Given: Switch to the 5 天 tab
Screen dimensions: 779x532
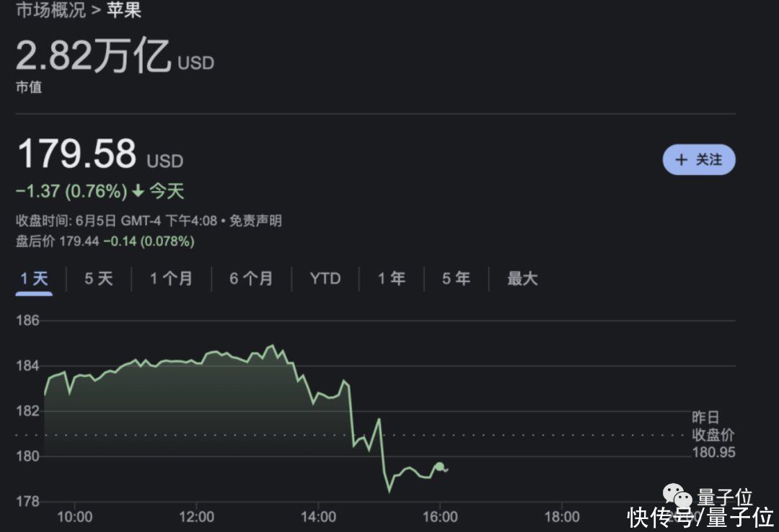Looking at the screenshot, I should 99,279.
